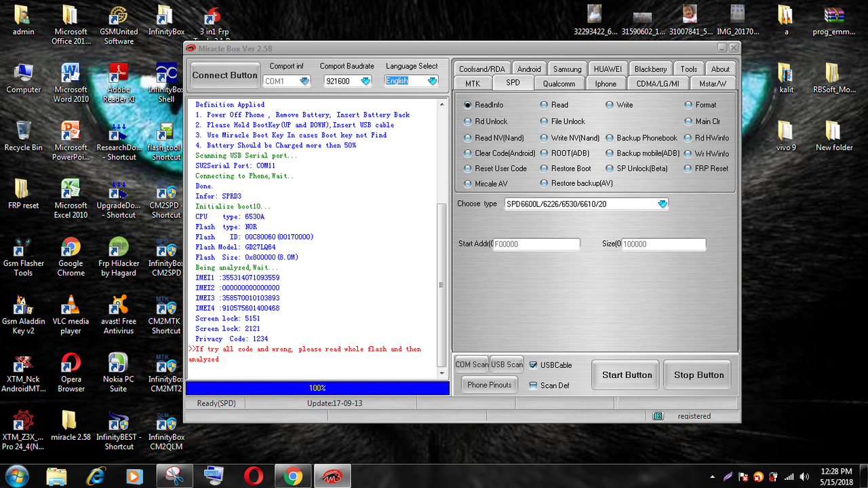The image size is (868, 488).
Task: Click the Start Addr input field
Action: [x=536, y=244]
